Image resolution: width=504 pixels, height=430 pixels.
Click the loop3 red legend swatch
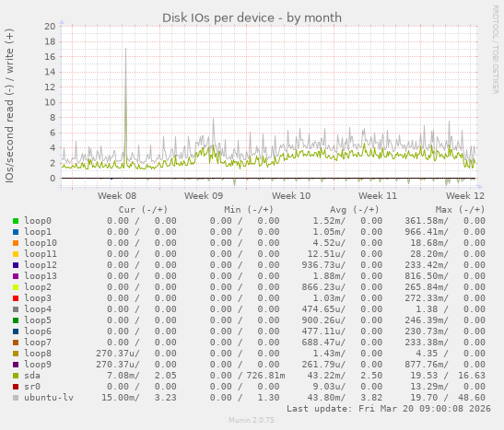(16, 298)
